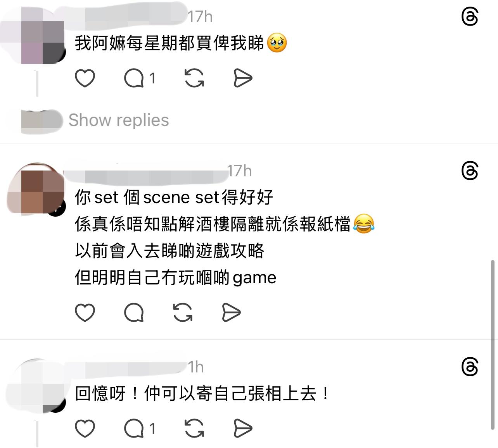Screen dimensions: 498x448
Task: Share the '回憶呀' comment via send icon
Action: (243, 429)
